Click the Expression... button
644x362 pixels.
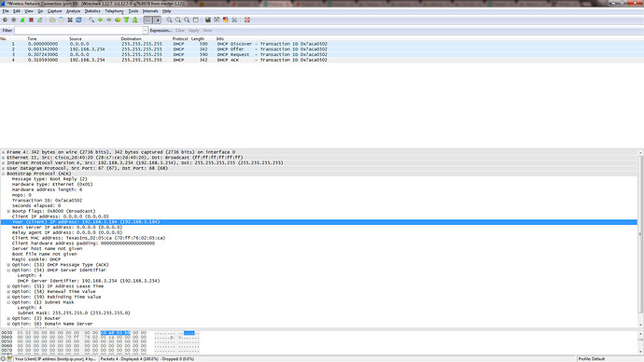[161, 31]
